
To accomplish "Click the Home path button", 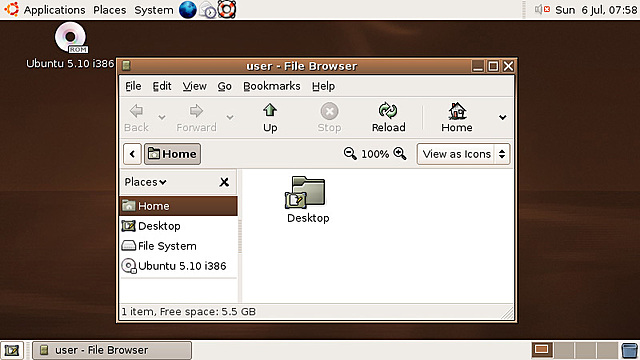I will (172, 154).
